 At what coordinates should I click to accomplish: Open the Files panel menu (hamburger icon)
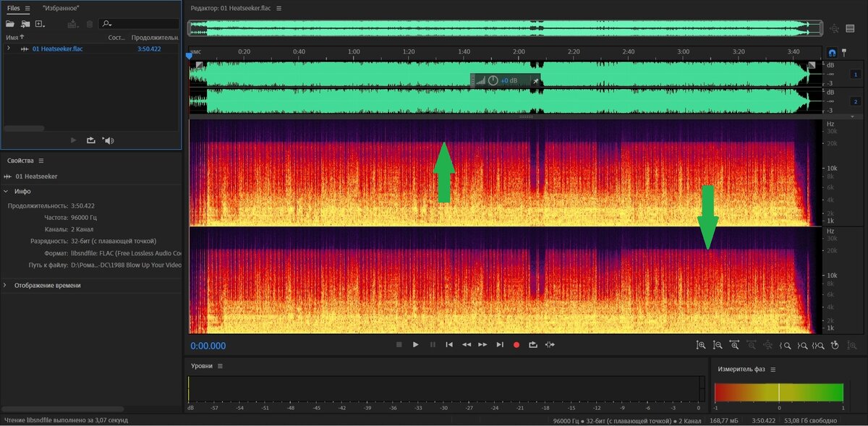coord(27,8)
